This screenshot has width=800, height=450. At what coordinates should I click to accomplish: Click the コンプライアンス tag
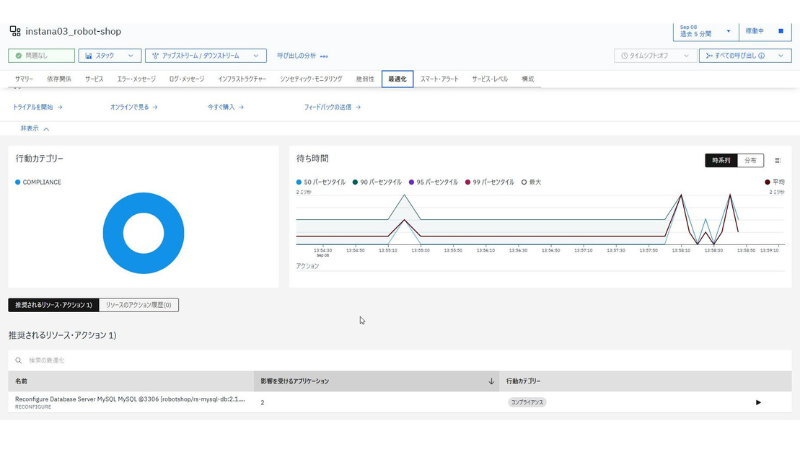click(527, 402)
